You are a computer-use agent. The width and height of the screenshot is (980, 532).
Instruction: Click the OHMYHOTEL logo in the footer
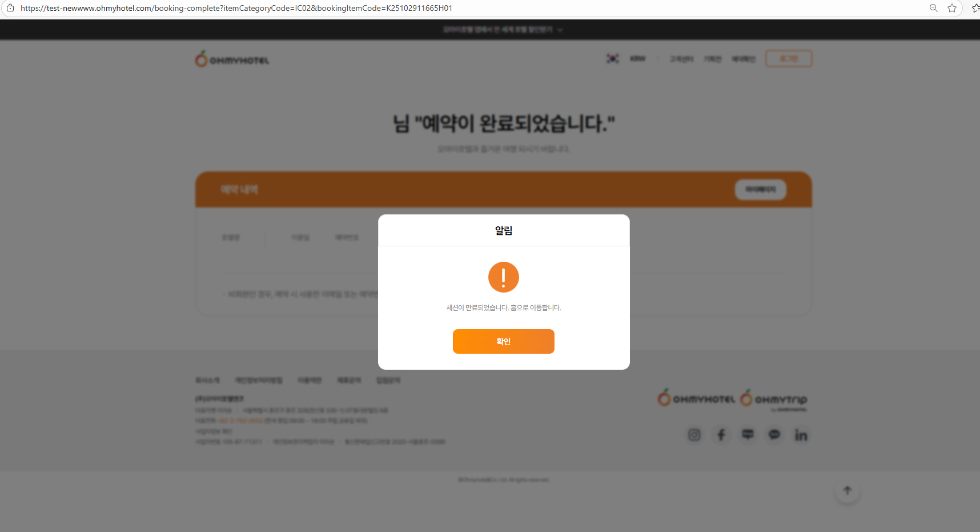pyautogui.click(x=696, y=398)
